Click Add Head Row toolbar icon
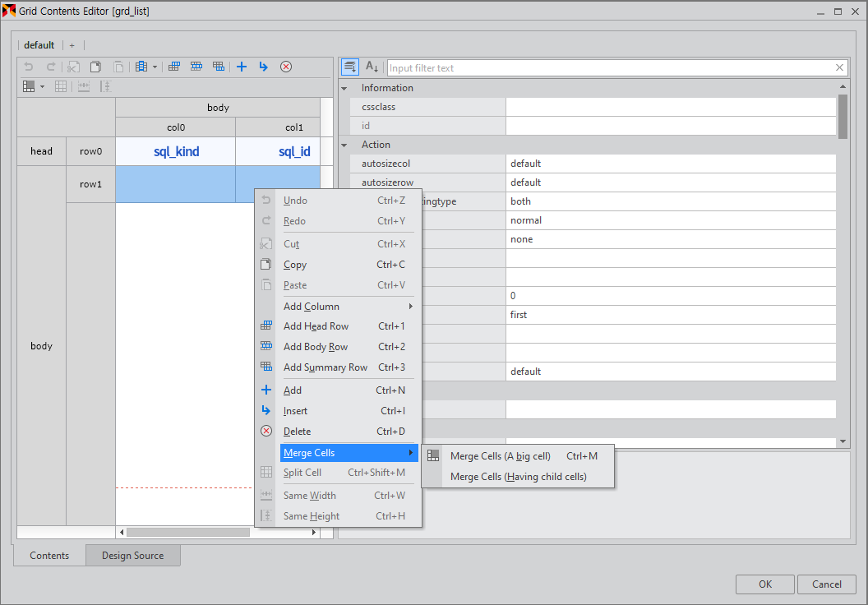 click(174, 67)
